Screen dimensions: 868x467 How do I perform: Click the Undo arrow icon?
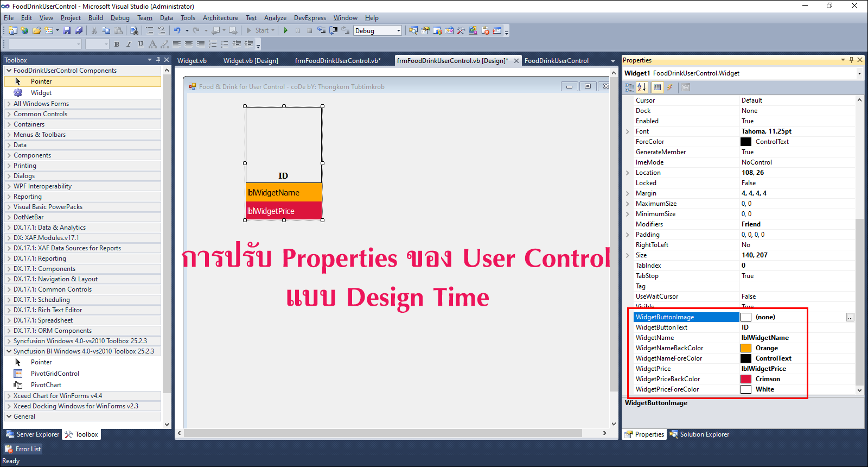coord(177,31)
